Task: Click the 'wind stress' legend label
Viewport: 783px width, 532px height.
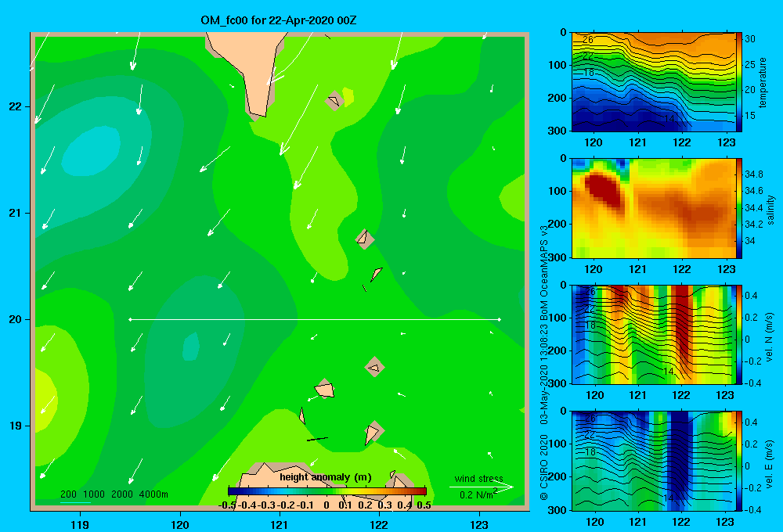Action: (x=478, y=478)
